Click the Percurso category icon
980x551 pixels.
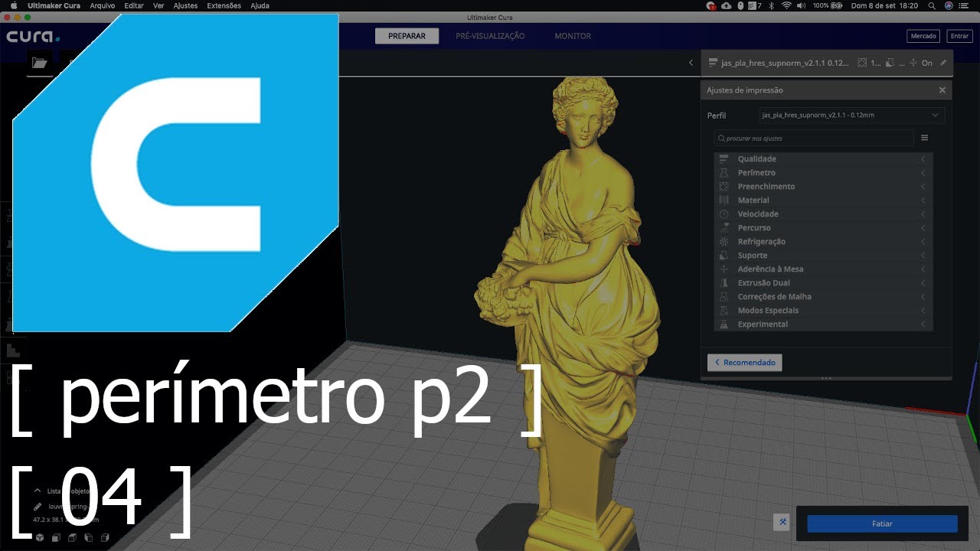pos(724,228)
